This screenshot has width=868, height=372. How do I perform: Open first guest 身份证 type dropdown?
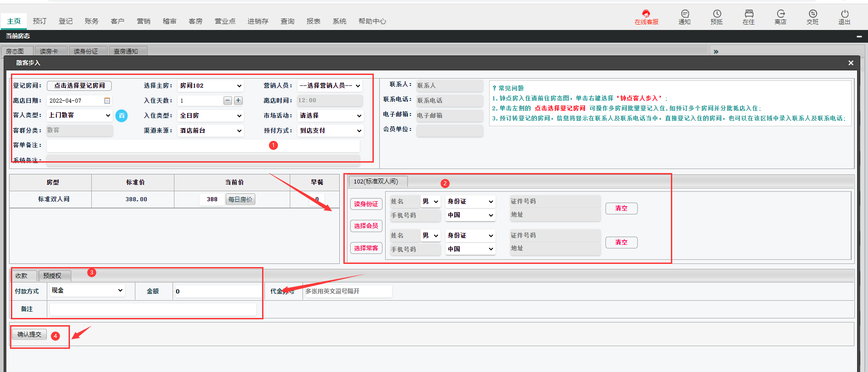[x=470, y=201]
